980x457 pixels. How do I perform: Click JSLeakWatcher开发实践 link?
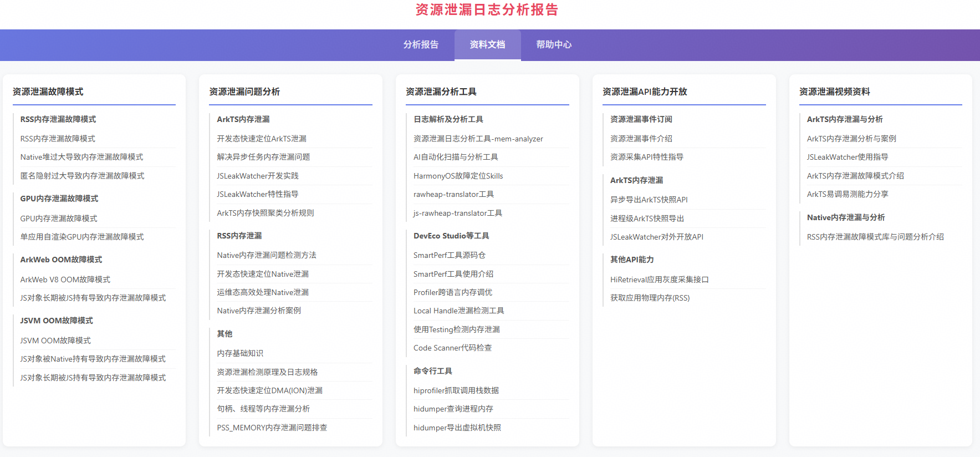[x=258, y=176]
